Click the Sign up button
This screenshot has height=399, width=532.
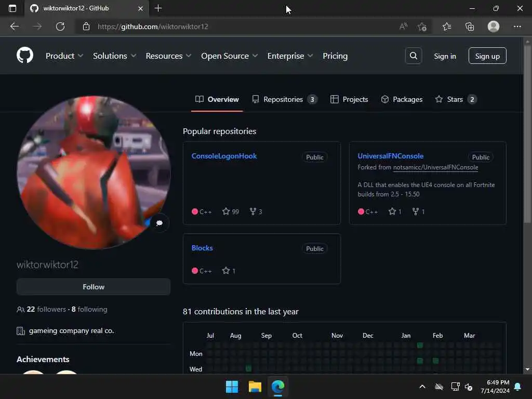[487, 56]
